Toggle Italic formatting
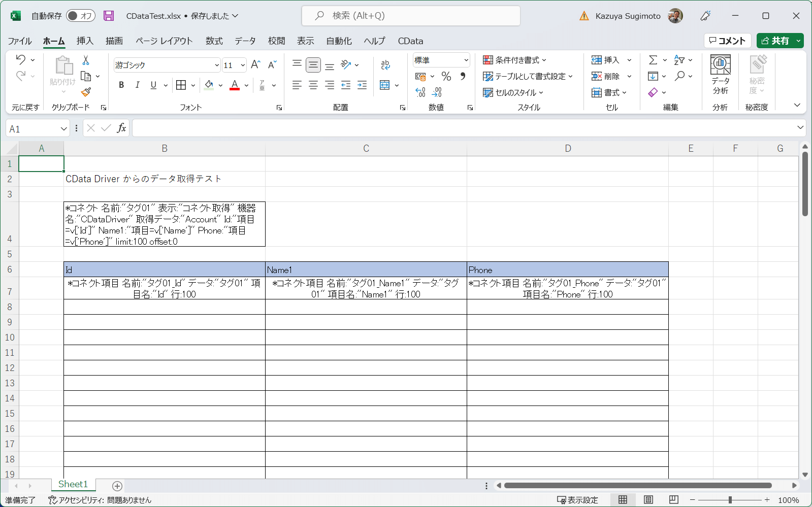812x507 pixels. (x=137, y=85)
